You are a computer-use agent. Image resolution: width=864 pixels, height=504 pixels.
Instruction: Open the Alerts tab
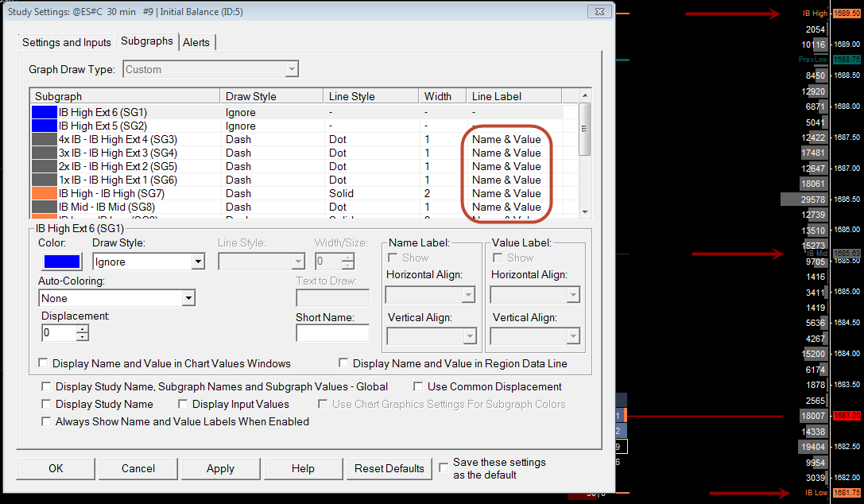(x=196, y=42)
